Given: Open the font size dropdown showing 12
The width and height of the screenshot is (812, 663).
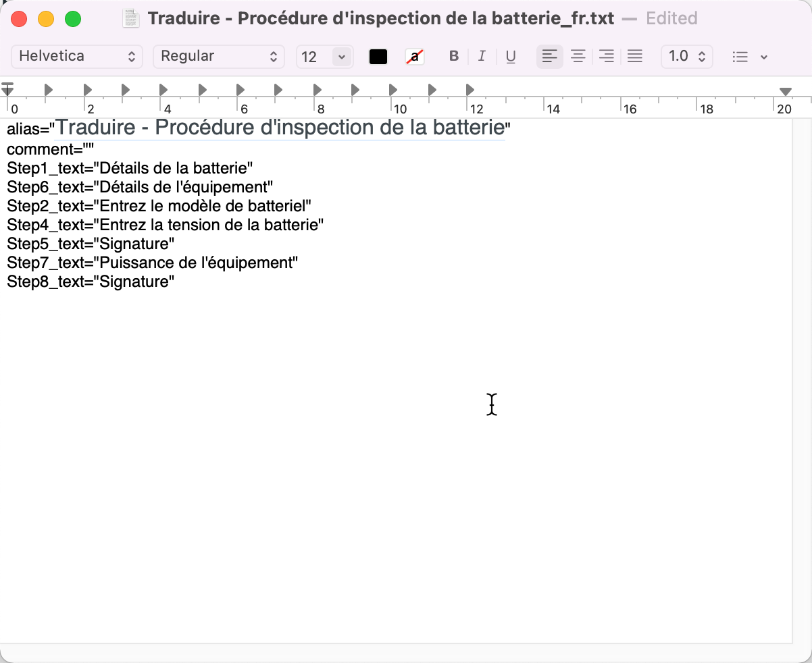Looking at the screenshot, I should (324, 56).
